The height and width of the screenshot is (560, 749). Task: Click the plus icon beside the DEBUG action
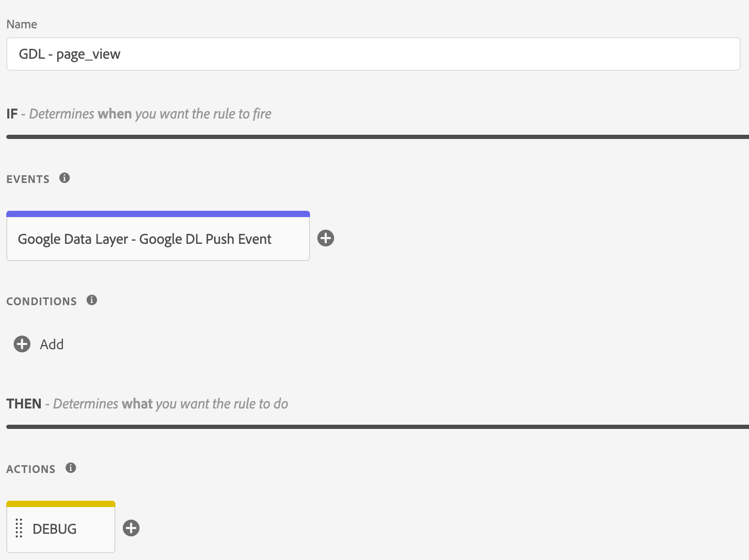click(131, 528)
